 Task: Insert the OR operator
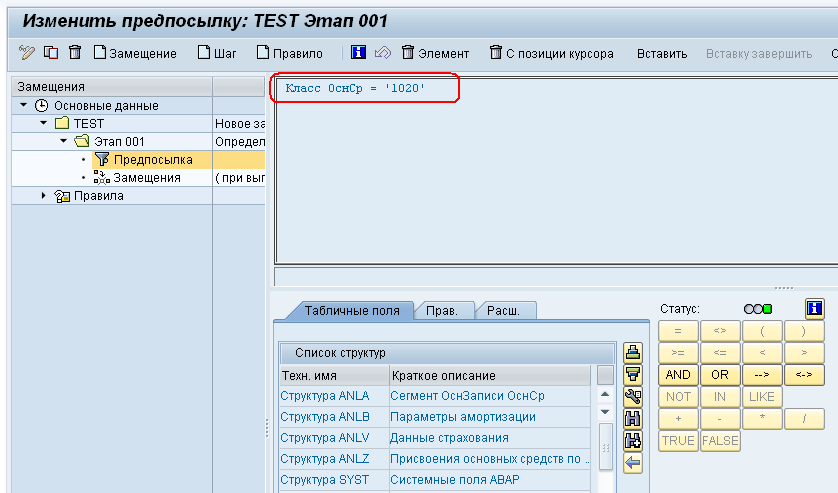click(x=720, y=375)
